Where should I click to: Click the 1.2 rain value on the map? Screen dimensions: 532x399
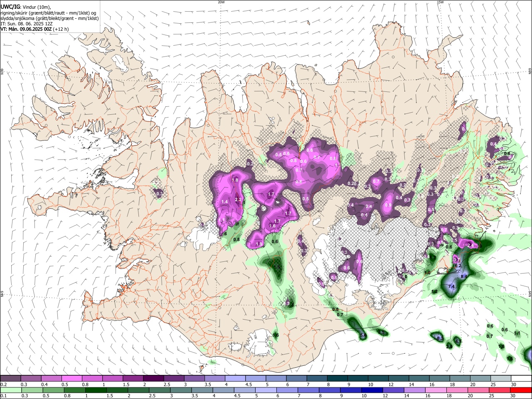coord(435,292)
